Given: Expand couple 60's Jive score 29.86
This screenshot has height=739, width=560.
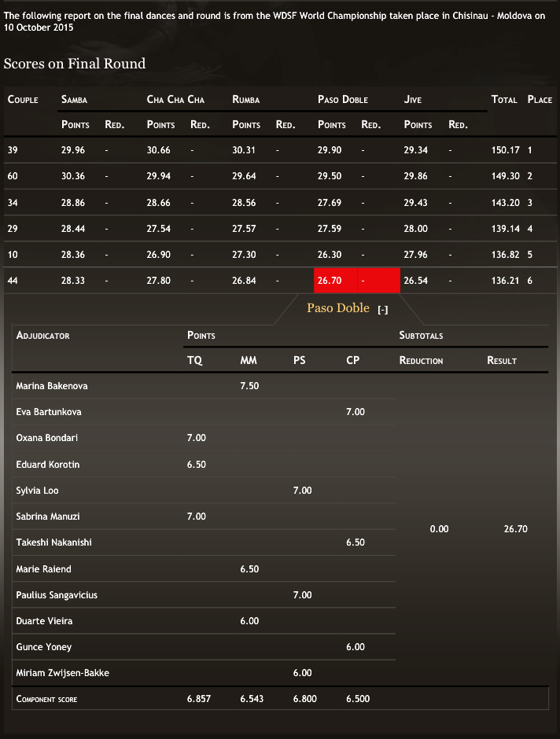Looking at the screenshot, I should pos(415,176).
